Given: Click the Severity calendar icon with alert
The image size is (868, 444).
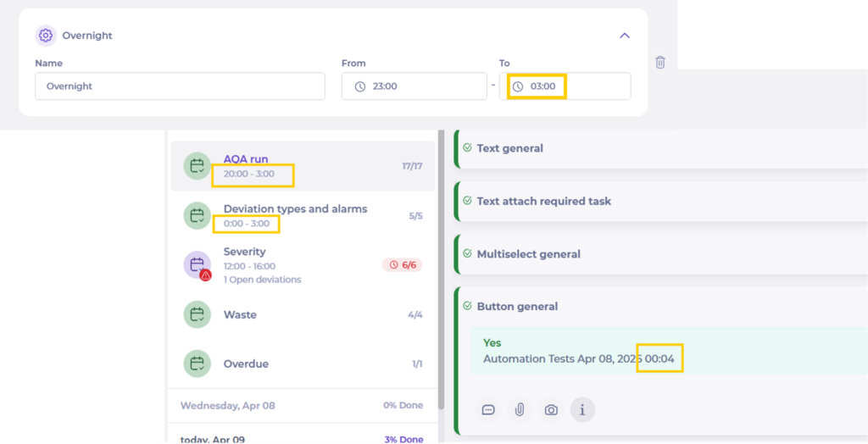Looking at the screenshot, I should point(198,265).
